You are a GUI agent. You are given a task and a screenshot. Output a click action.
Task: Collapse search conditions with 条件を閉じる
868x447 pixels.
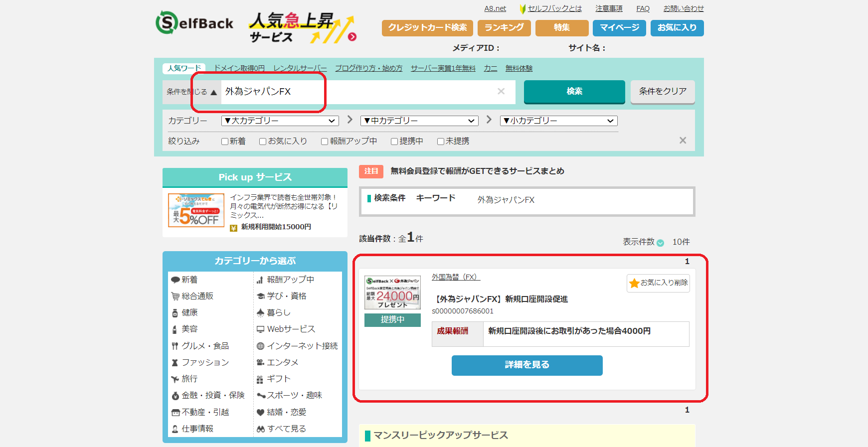[x=192, y=92]
